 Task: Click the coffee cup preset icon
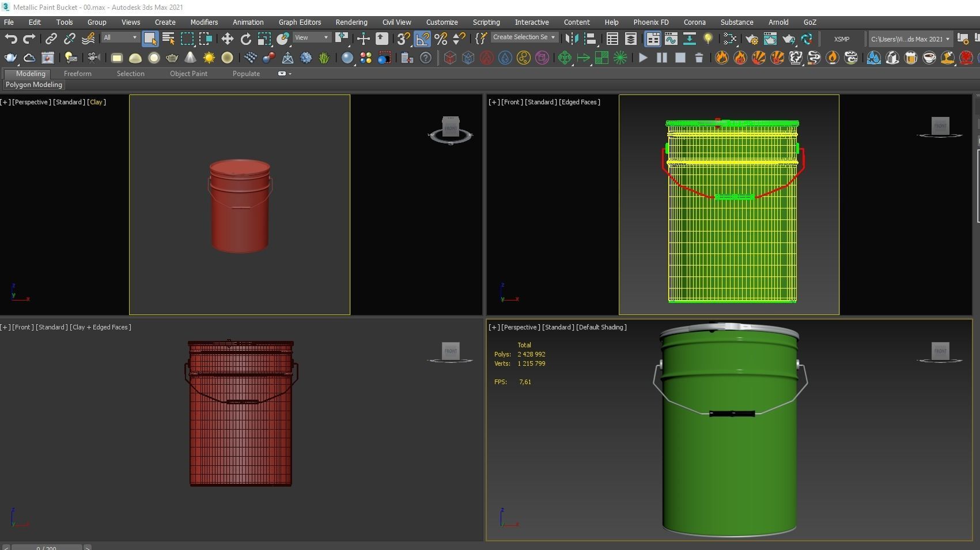click(929, 58)
